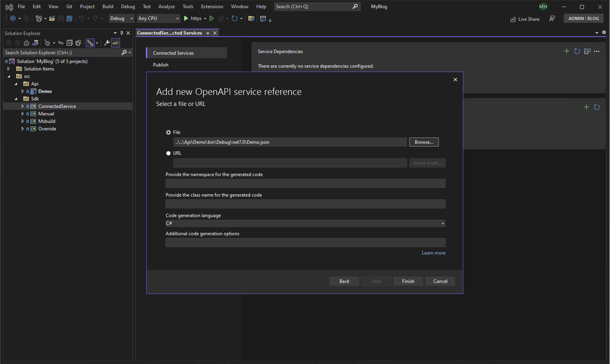Viewport: 610px width, 364px height.
Task: Click the class name for generated code field
Action: [x=305, y=204]
